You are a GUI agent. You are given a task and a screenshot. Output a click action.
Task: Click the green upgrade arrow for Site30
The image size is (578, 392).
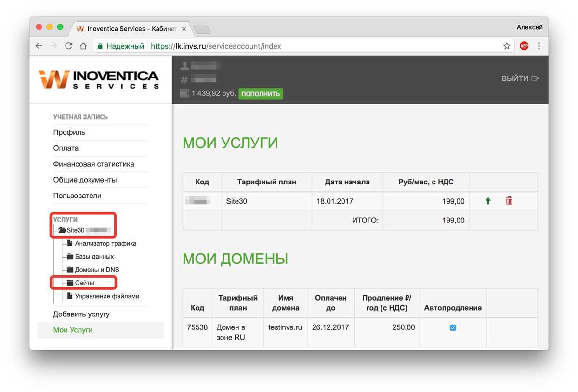[488, 201]
